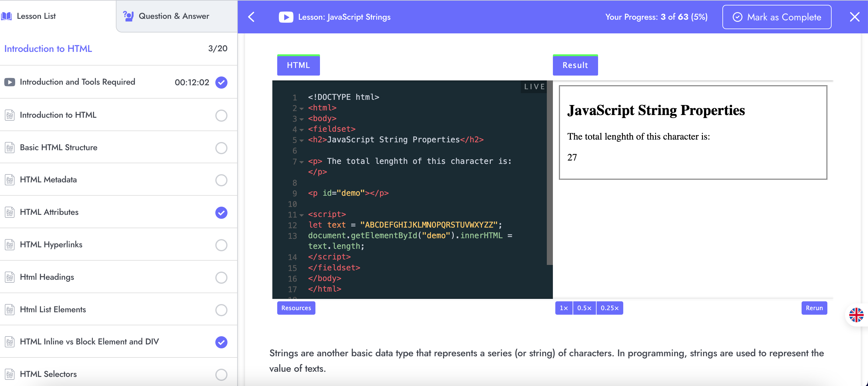Viewport: 868px width, 386px height.
Task: Collapse the fieldset tag fold arrow on line 4
Action: (x=301, y=130)
